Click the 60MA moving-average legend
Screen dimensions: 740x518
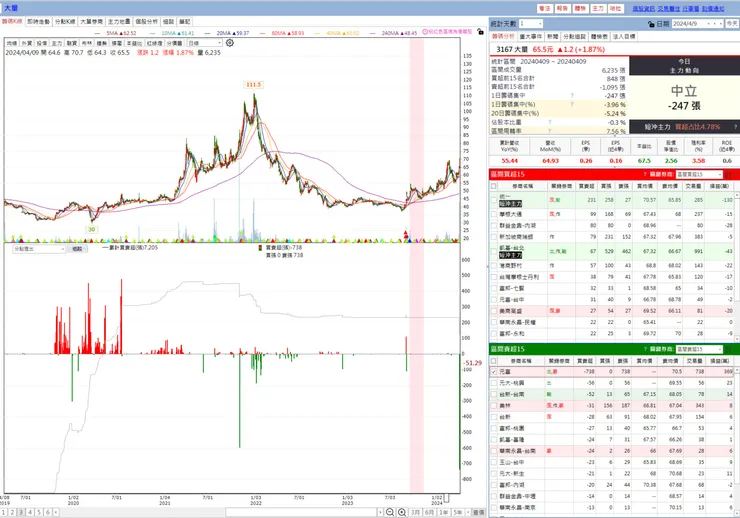[287, 33]
